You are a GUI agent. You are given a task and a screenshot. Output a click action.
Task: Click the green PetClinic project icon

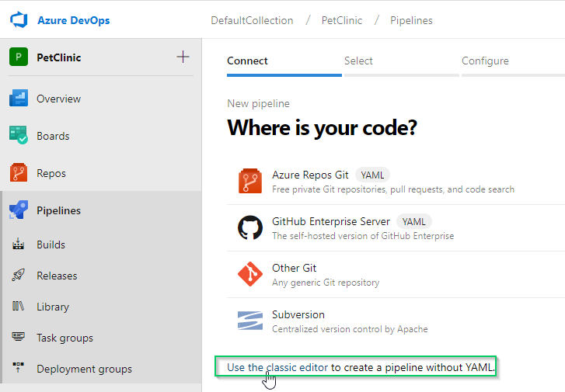pyautogui.click(x=19, y=57)
